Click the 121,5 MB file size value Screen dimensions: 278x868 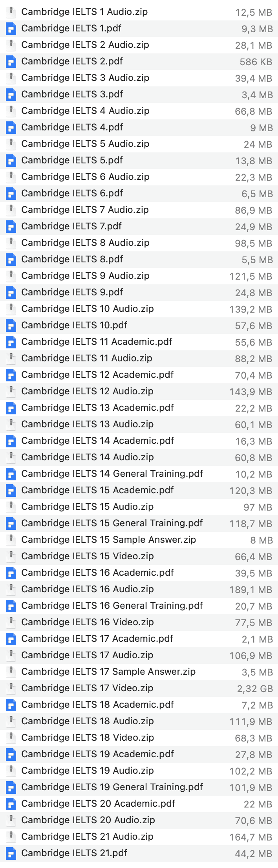tap(251, 276)
